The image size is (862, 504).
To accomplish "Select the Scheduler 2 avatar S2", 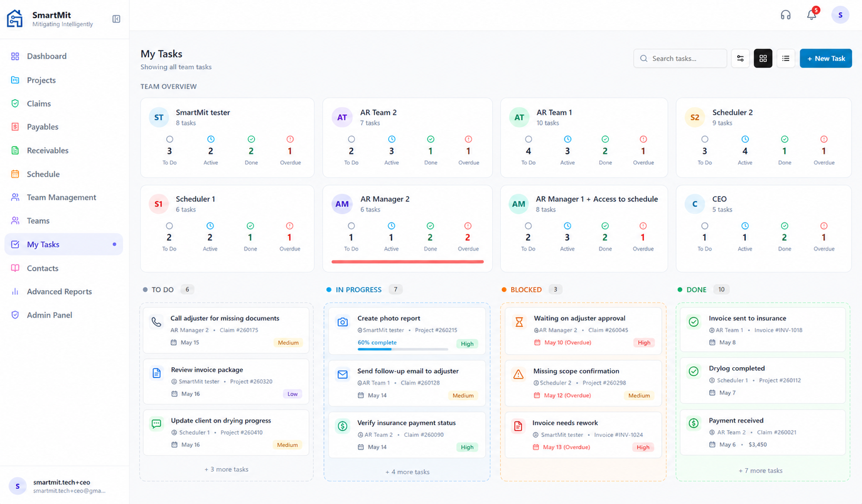I will pos(695,117).
